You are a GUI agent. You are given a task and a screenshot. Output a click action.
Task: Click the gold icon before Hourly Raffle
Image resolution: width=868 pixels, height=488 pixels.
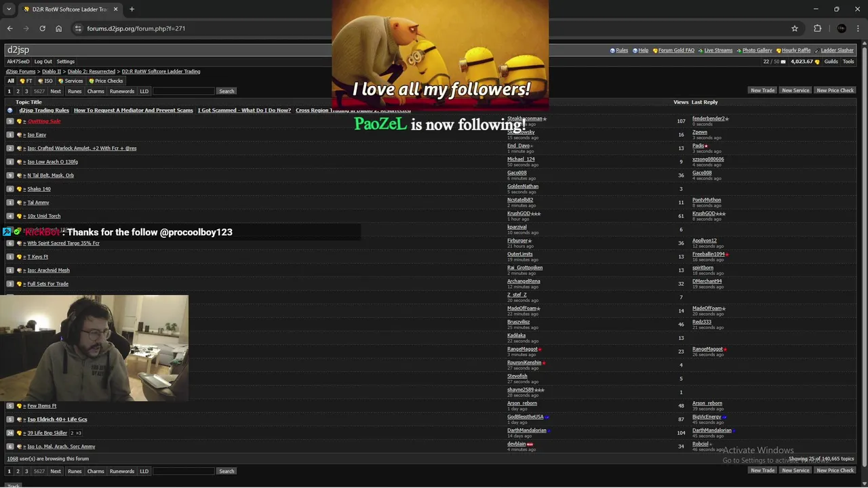click(778, 50)
